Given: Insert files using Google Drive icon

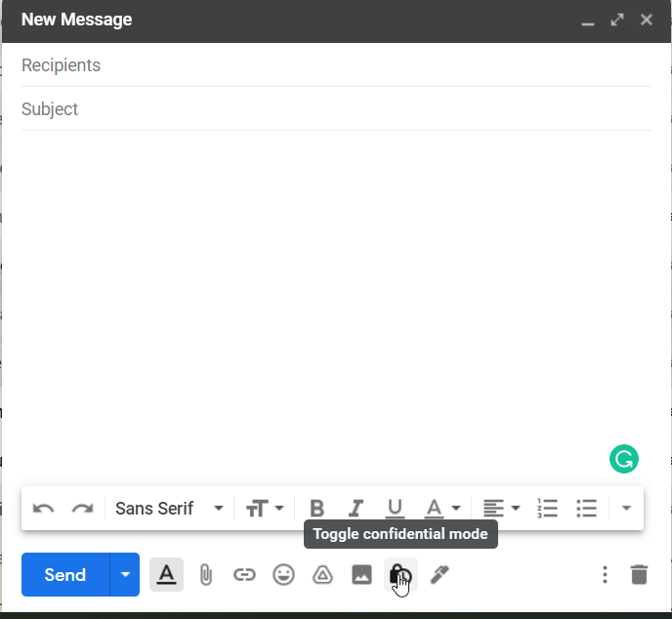Looking at the screenshot, I should (322, 574).
